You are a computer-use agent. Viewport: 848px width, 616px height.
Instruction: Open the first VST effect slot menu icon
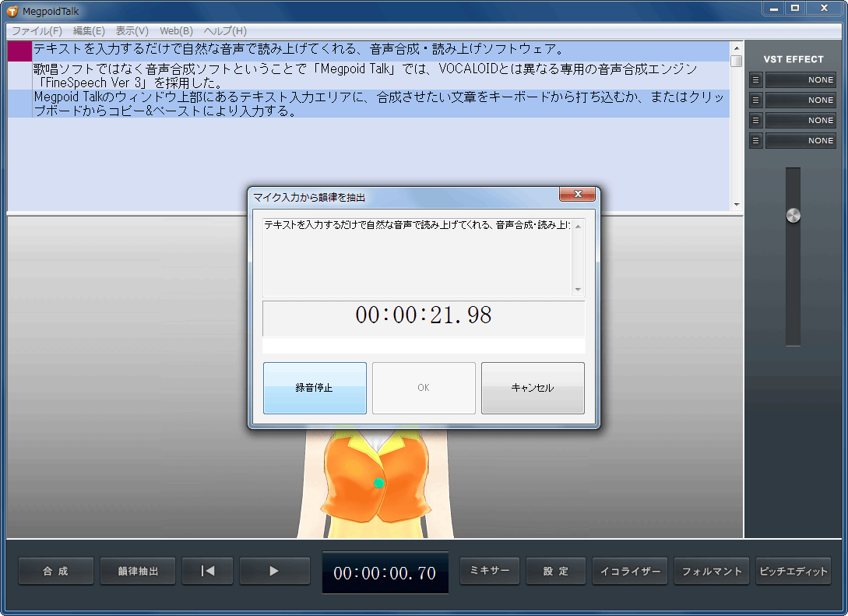[755, 80]
